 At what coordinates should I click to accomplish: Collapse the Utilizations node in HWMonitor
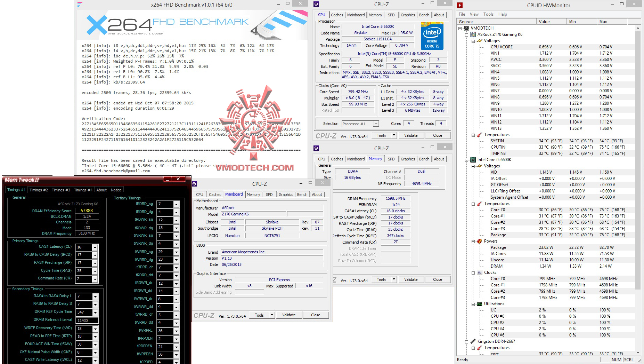click(x=473, y=304)
